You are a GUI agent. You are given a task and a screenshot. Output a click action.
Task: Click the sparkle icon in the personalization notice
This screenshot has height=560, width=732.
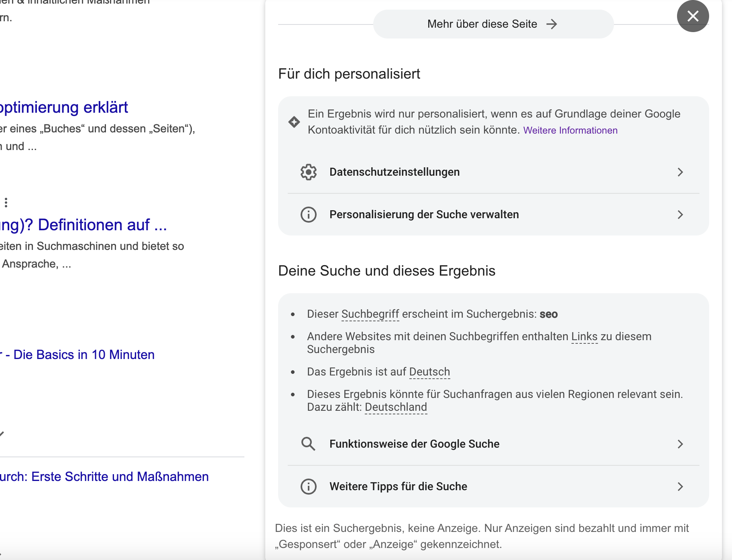[294, 122]
